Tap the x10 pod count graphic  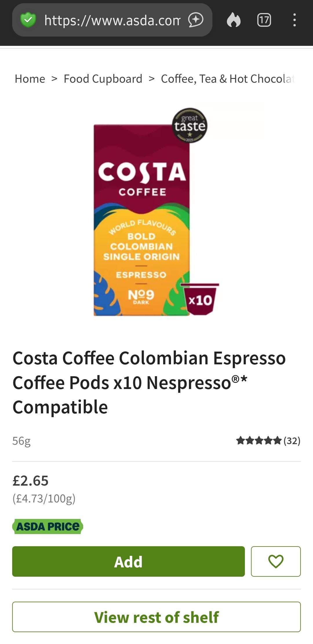tap(200, 299)
